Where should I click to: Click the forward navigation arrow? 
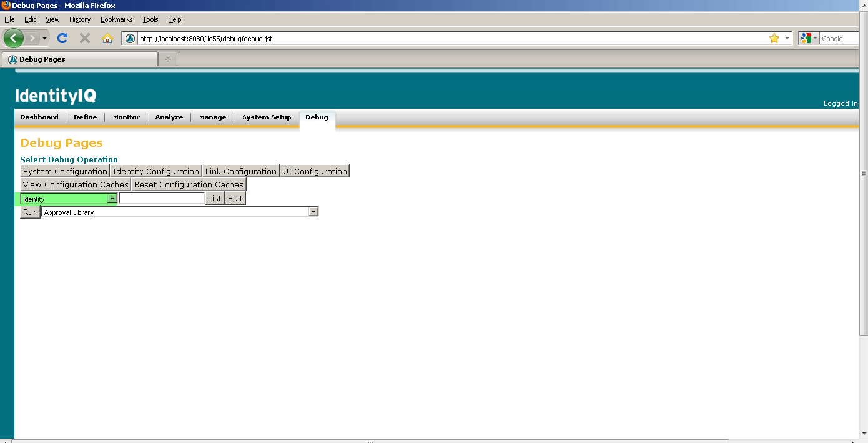coord(32,38)
